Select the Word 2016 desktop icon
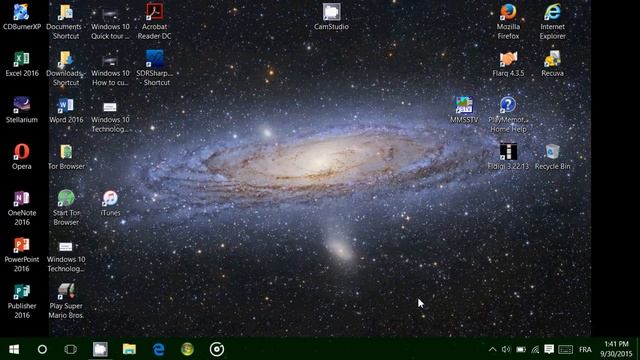Image resolution: width=640 pixels, height=360 pixels. pos(66,110)
